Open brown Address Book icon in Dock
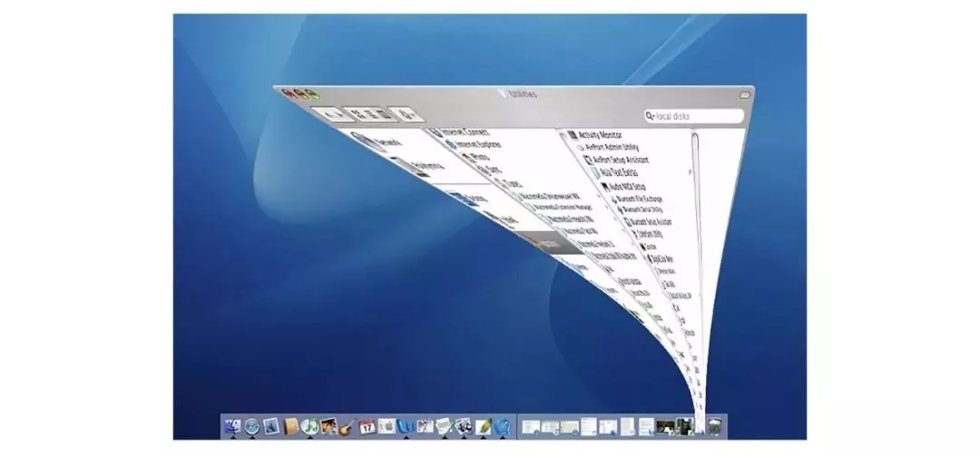 pos(291,426)
